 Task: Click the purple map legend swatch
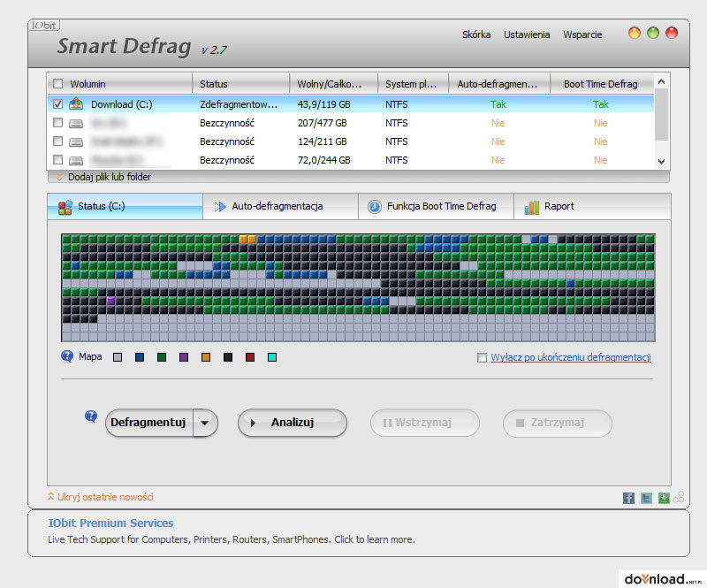pyautogui.click(x=184, y=357)
